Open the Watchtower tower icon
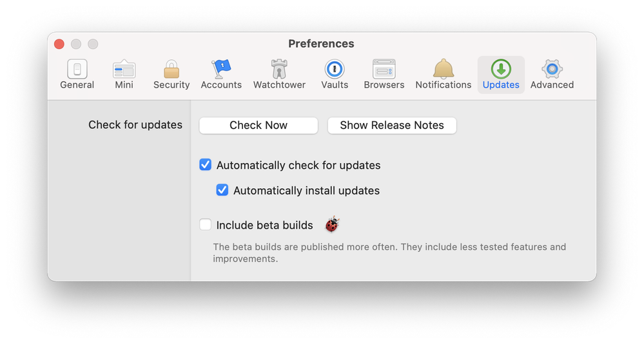Screen dimensions: 644x344 tap(279, 75)
